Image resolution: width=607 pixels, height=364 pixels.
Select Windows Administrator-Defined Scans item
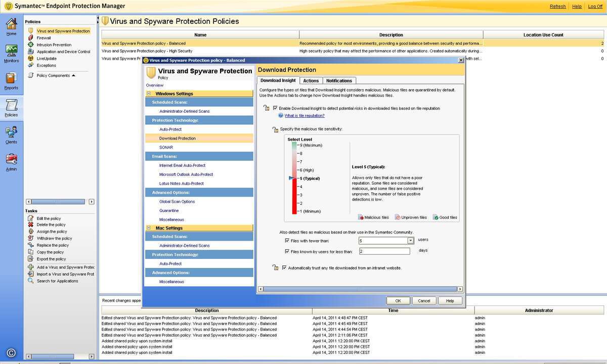point(184,111)
